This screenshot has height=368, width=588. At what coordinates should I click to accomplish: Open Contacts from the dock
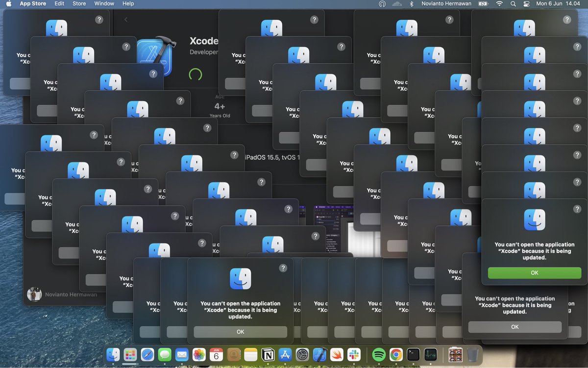(x=234, y=354)
